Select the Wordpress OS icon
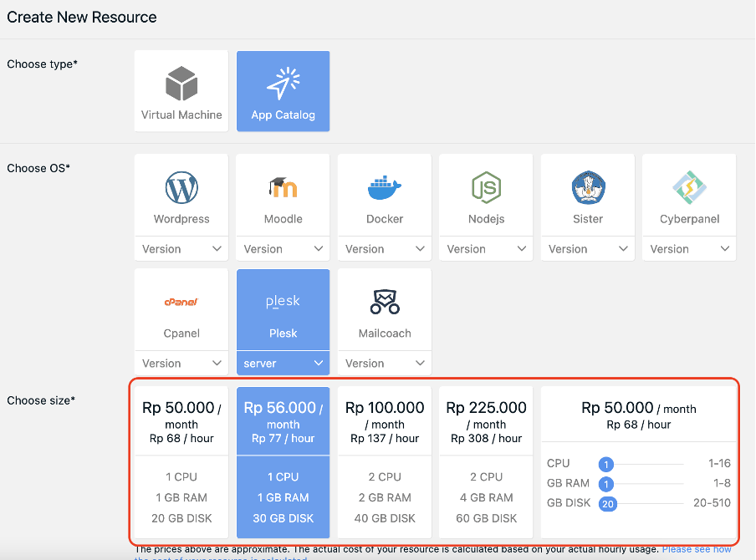756x560 pixels. coord(181,195)
